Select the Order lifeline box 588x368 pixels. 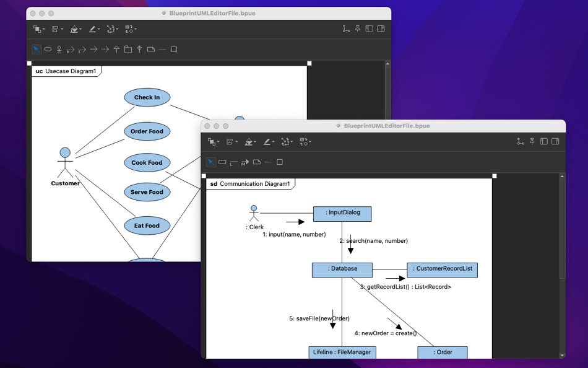(443, 353)
